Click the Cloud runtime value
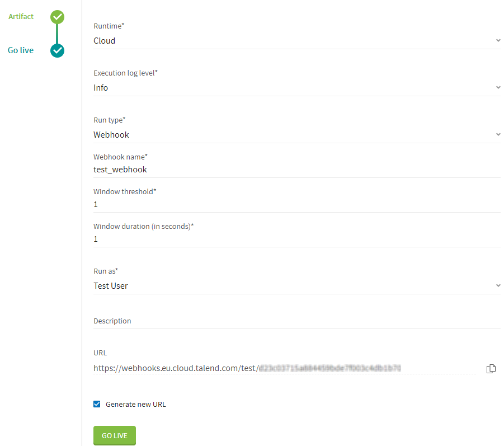Viewport: 504px width, 446px height. (105, 41)
